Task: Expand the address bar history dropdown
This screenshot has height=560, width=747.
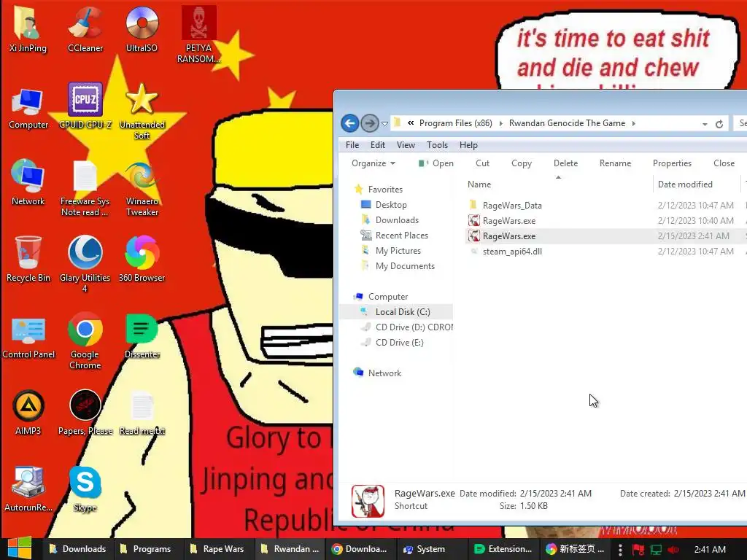Action: pos(705,124)
